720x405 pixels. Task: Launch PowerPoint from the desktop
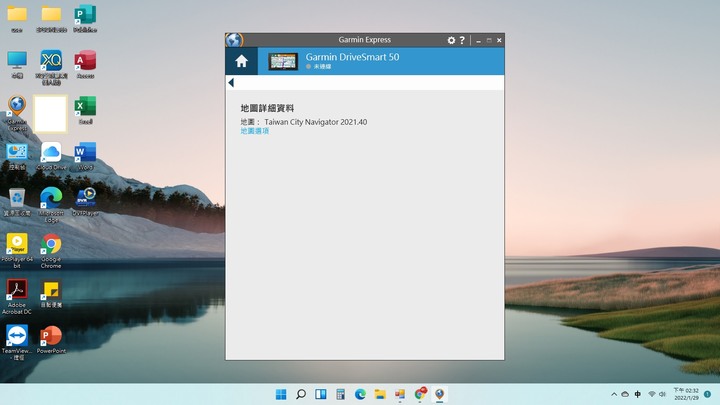click(x=51, y=340)
